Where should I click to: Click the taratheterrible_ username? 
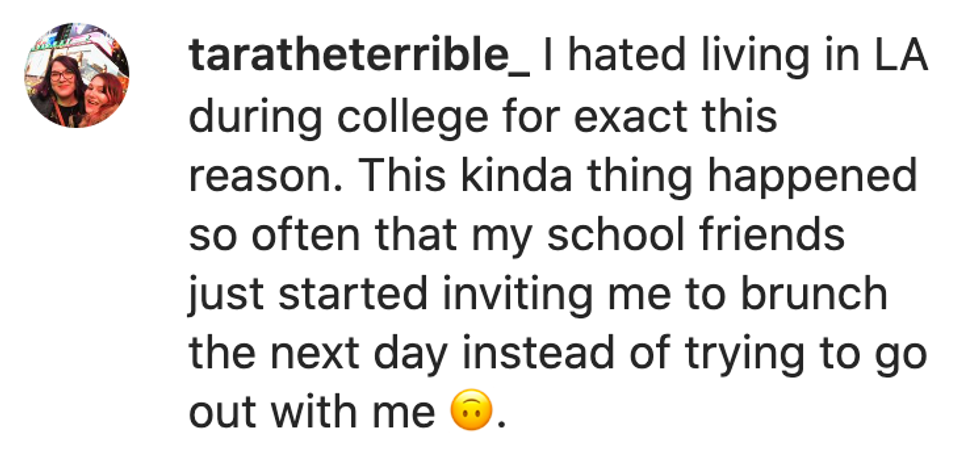tap(360, 60)
